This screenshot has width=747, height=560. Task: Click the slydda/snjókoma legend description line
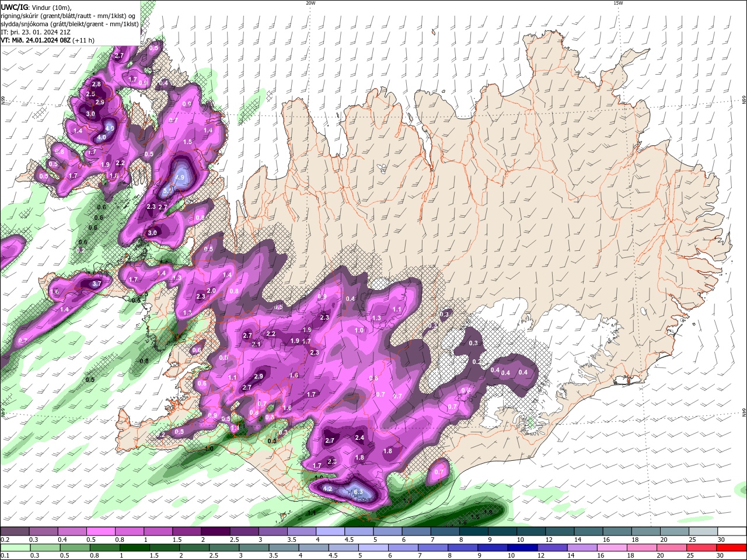69,24
